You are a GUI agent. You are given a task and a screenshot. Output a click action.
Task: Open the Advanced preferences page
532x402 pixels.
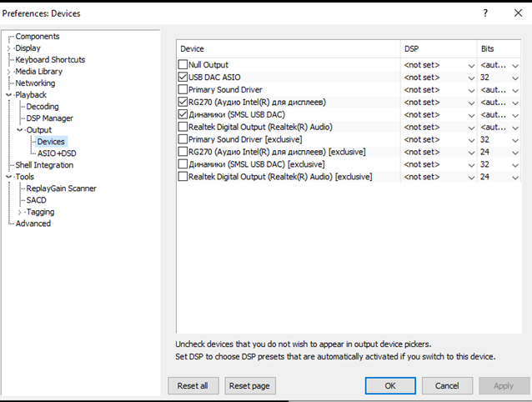coord(33,224)
